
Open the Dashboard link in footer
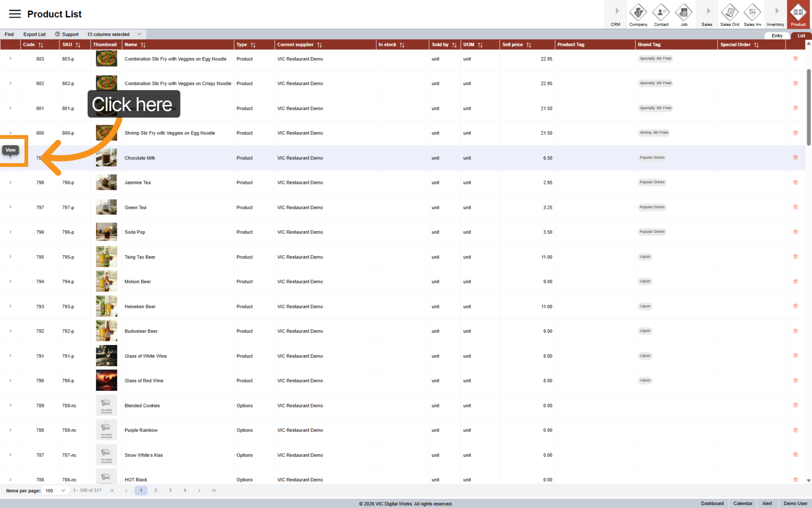click(x=712, y=503)
